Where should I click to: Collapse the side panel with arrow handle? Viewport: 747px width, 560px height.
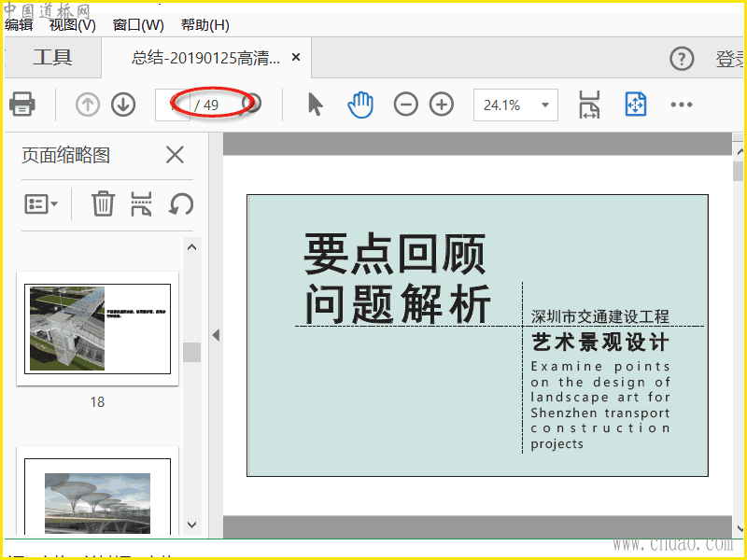[x=216, y=335]
